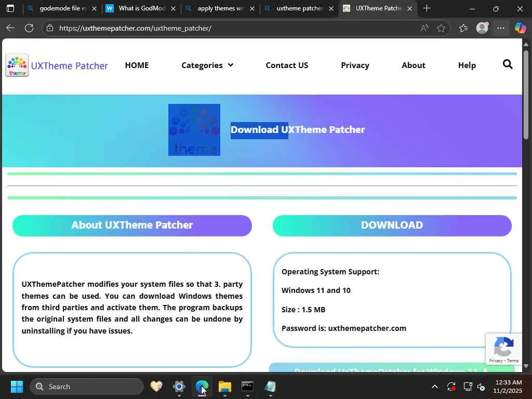The height and width of the screenshot is (399, 532).
Task: Click the reCAPTCHA badge
Action: click(503, 349)
